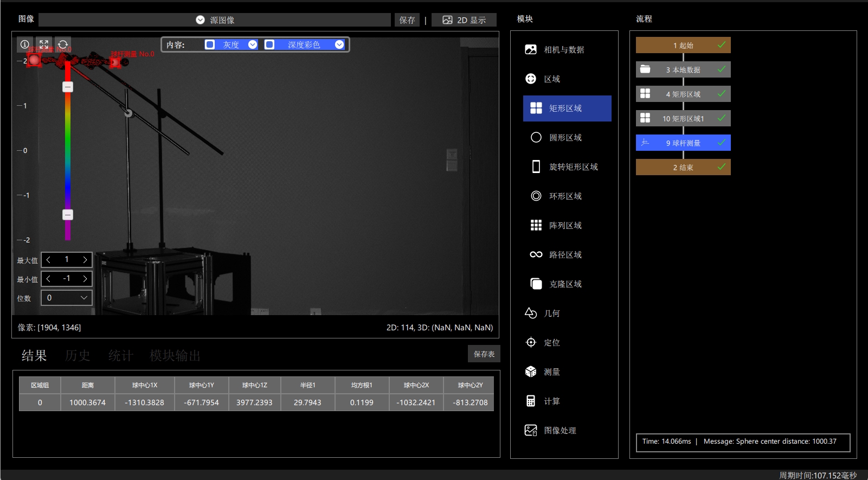Select the 矩形区域 module
The width and height of the screenshot is (868, 480).
(567, 108)
